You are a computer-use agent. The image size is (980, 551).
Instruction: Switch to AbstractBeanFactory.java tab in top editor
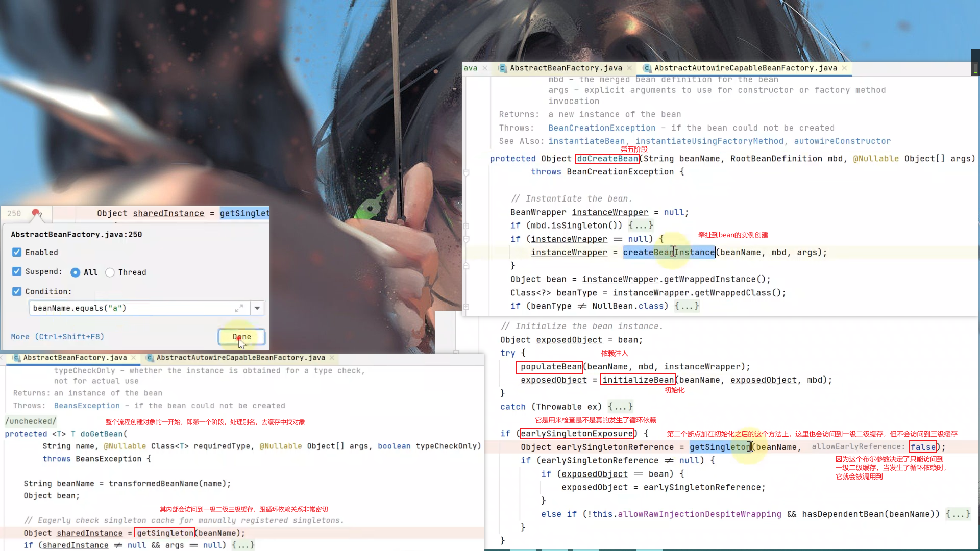pyautogui.click(x=566, y=68)
